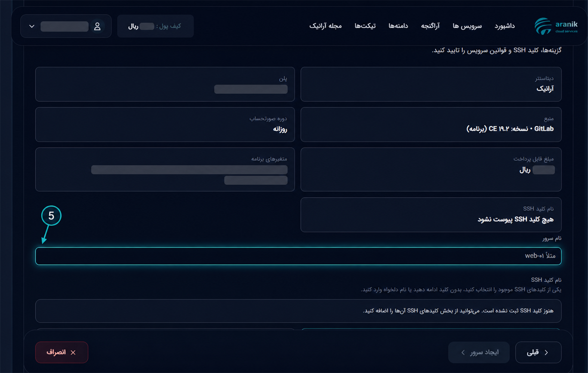
Task: Open the دامنه‌ها menu item
Action: (x=398, y=26)
